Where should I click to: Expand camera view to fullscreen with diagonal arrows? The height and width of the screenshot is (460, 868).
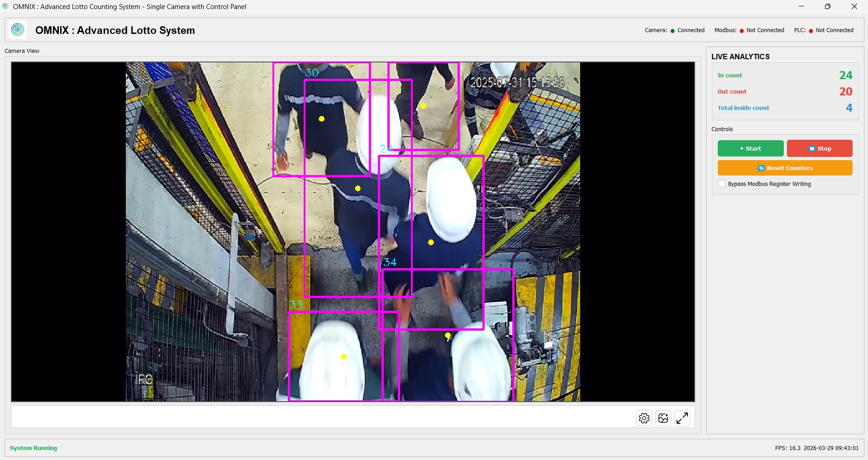(x=683, y=417)
